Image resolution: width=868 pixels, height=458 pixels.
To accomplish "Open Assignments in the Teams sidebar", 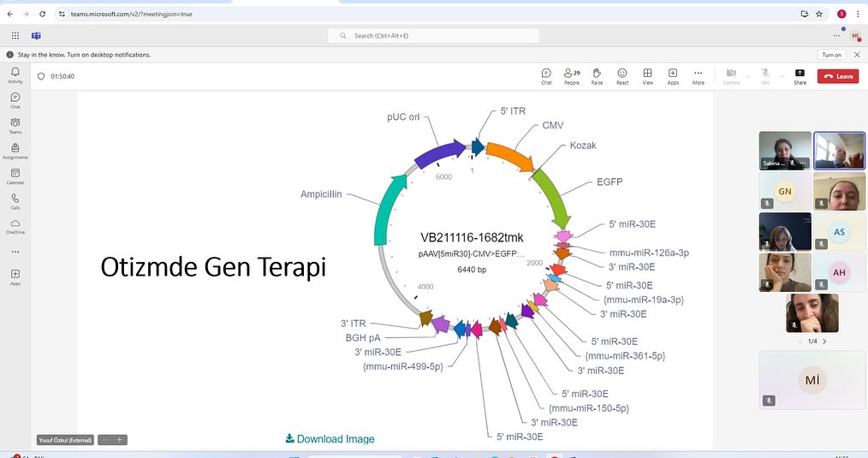I will (x=15, y=151).
